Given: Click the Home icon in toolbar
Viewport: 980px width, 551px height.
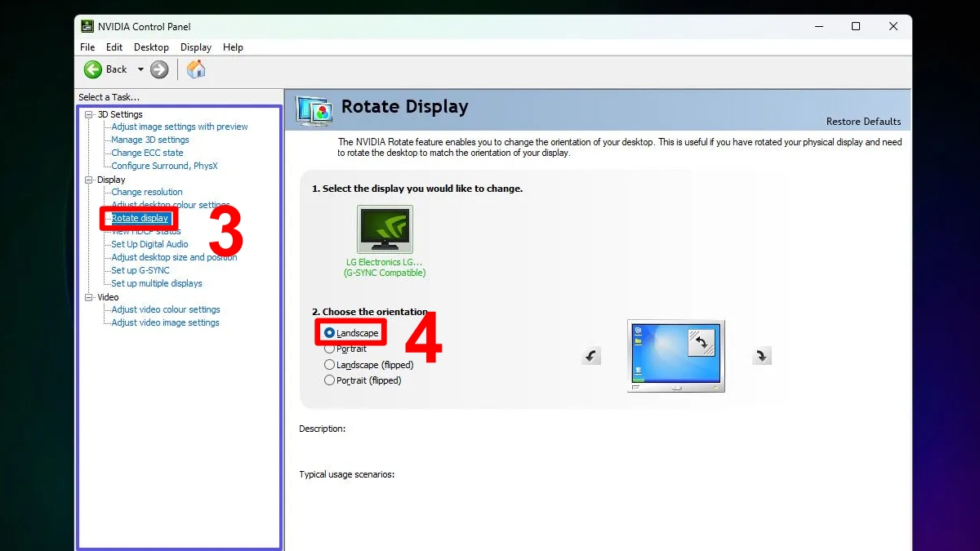Looking at the screenshot, I should 196,69.
